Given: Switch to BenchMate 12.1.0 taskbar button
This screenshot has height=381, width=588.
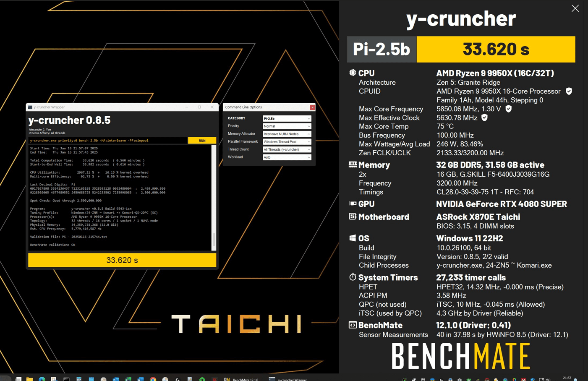Looking at the screenshot, I should [241, 379].
